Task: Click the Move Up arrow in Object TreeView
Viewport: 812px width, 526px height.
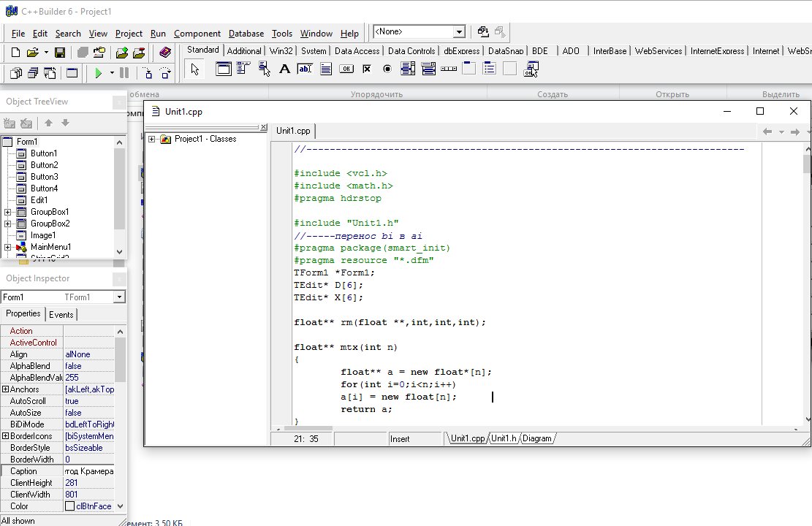Action: point(48,123)
